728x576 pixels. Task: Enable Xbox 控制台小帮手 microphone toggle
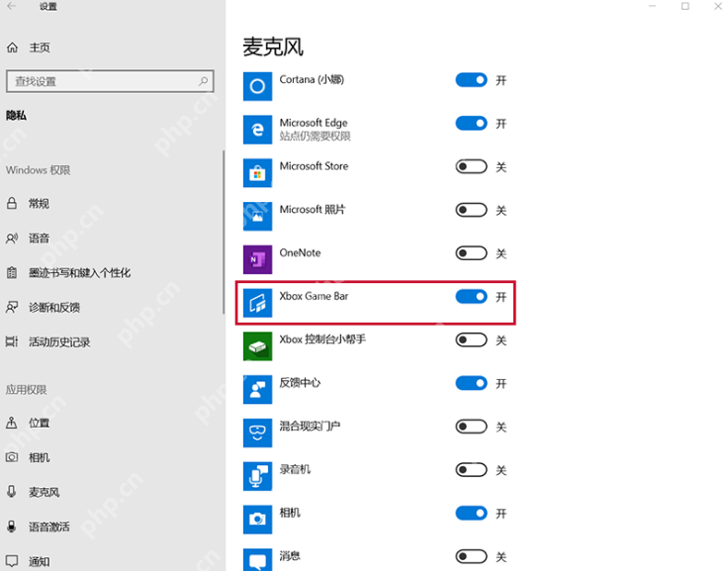471,340
